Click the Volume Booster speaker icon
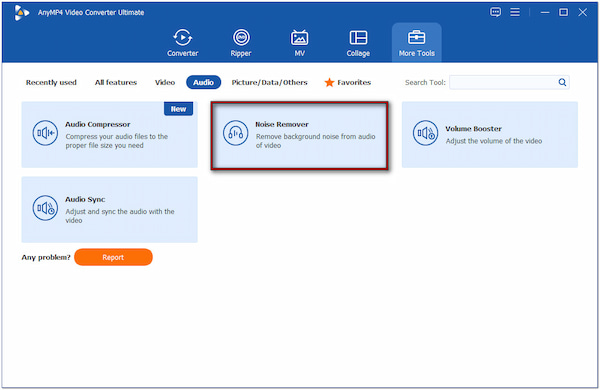Image resolution: width=600 pixels, height=390 pixels. point(426,133)
